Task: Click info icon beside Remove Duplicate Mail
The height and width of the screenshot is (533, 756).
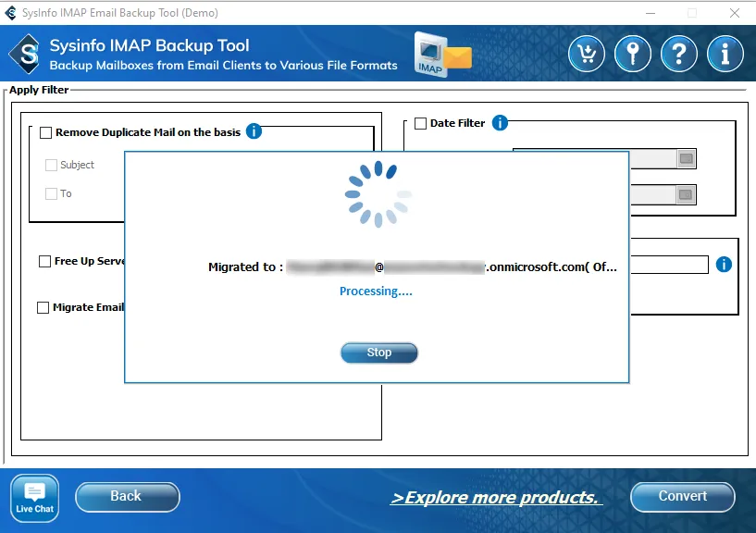Action: (x=254, y=131)
